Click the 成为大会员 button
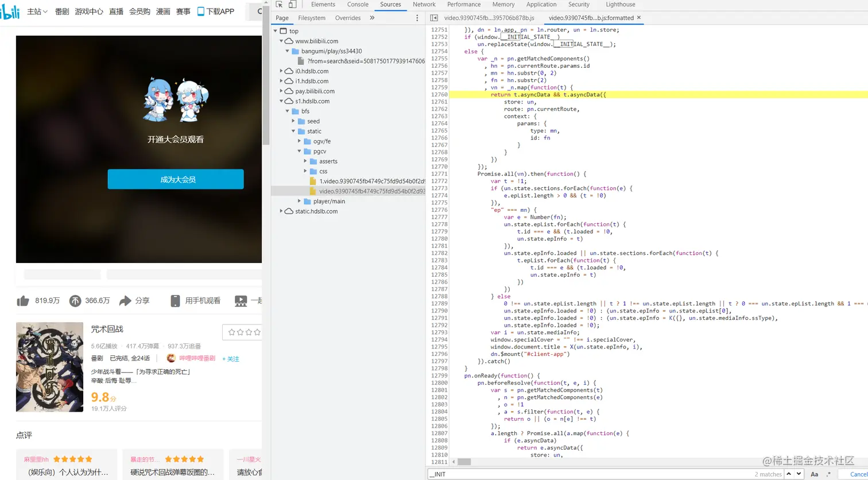Image resolution: width=868 pixels, height=480 pixels. point(176,179)
